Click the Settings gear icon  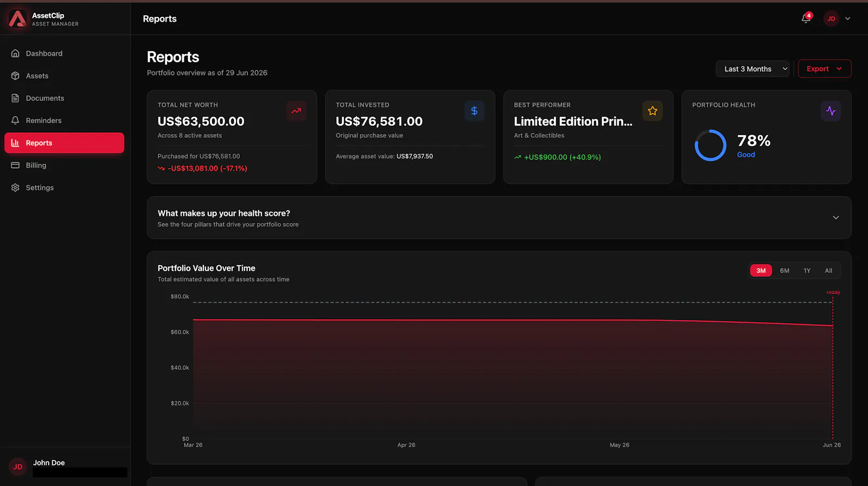pos(15,188)
